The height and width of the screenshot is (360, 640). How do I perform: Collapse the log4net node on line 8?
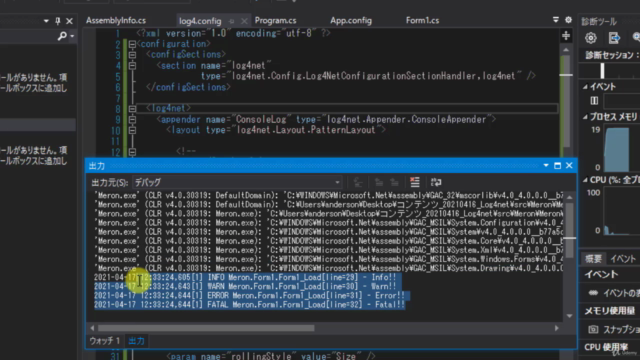132,109
